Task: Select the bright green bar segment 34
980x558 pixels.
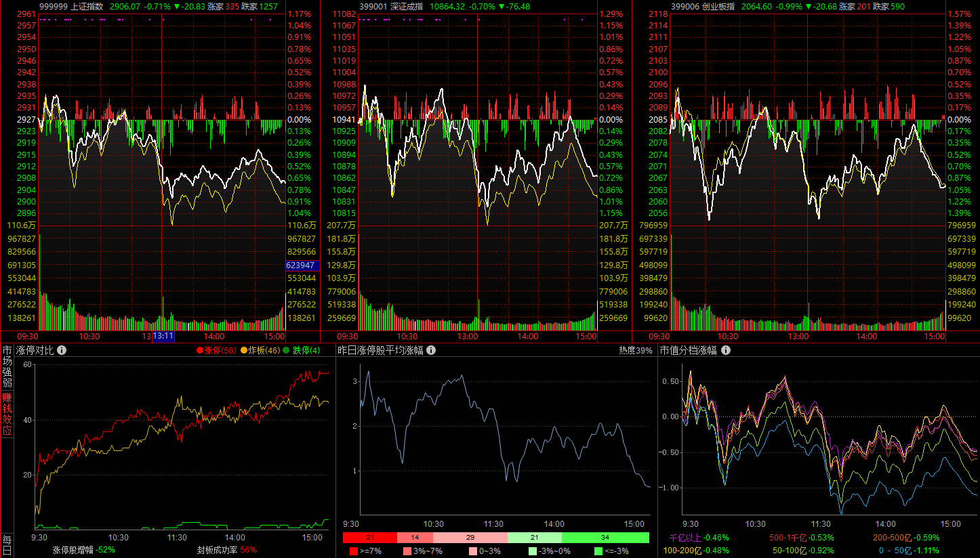Action: click(605, 538)
